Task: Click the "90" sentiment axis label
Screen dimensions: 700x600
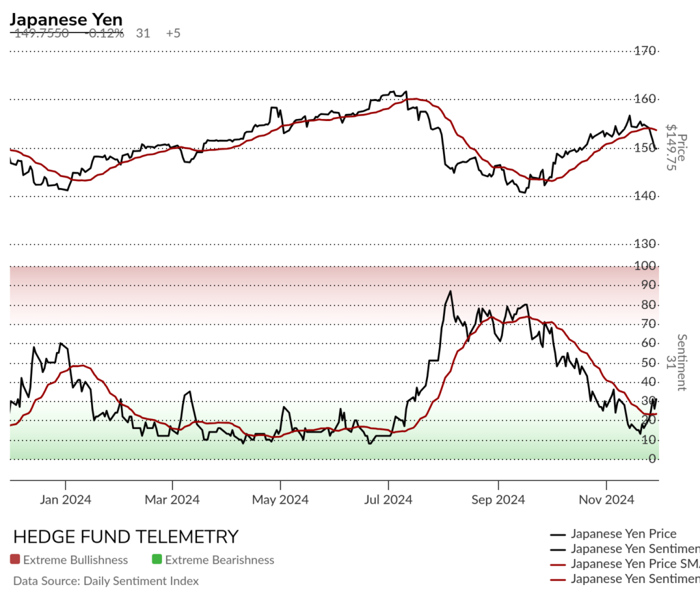Action: click(649, 285)
